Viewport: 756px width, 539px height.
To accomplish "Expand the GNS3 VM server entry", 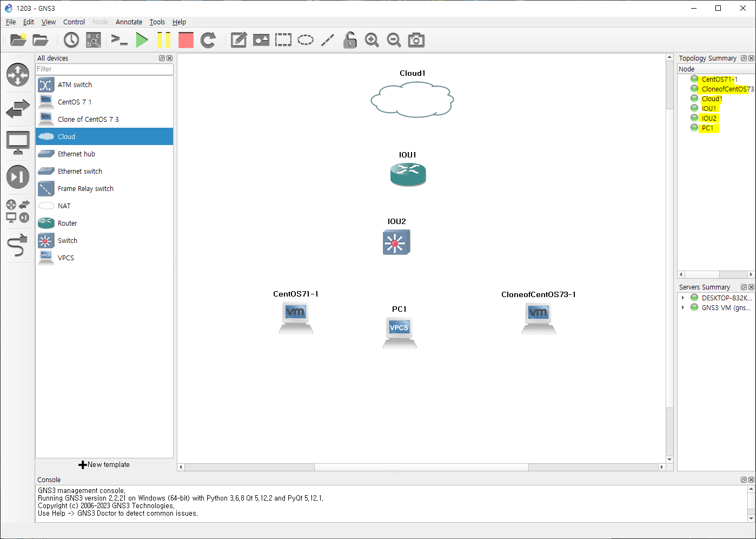I will tap(683, 308).
